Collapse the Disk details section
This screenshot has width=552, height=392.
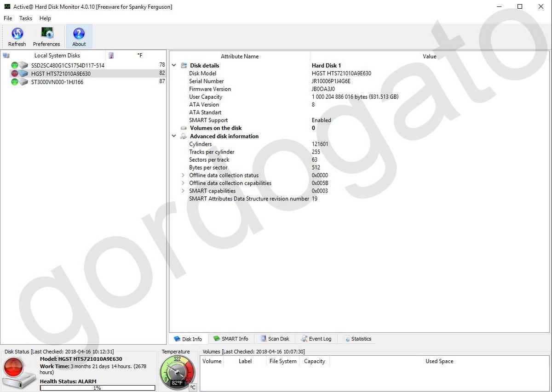tap(174, 65)
